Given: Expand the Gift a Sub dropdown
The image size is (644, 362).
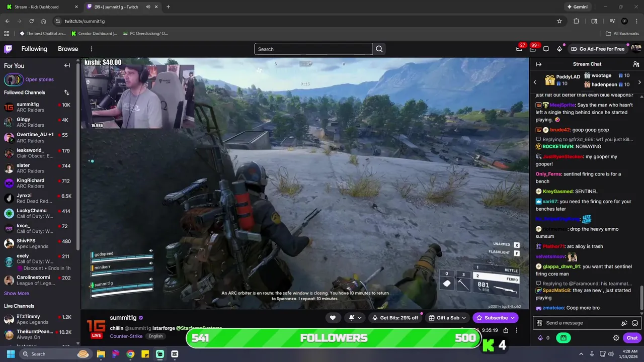Looking at the screenshot, I should click(x=448, y=318).
